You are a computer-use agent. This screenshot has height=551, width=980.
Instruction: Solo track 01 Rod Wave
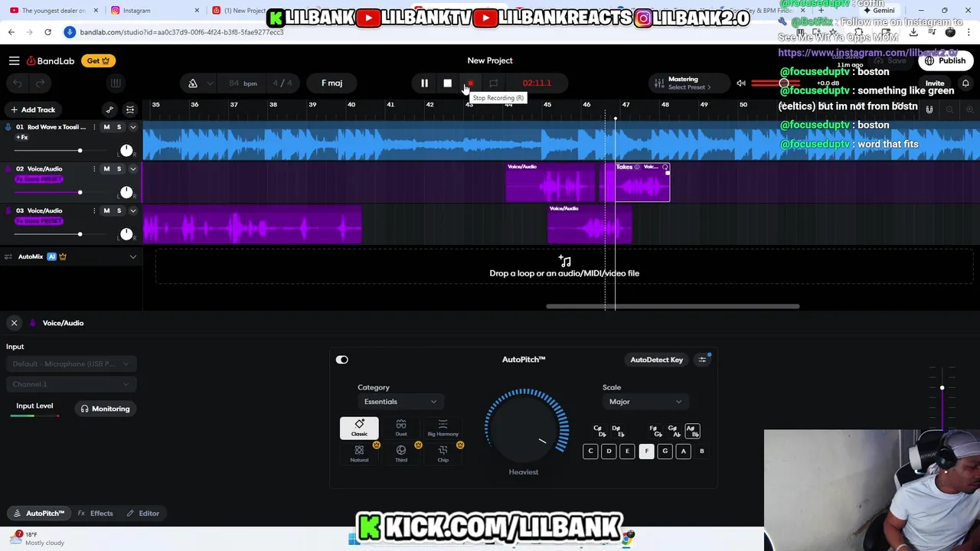(x=119, y=127)
